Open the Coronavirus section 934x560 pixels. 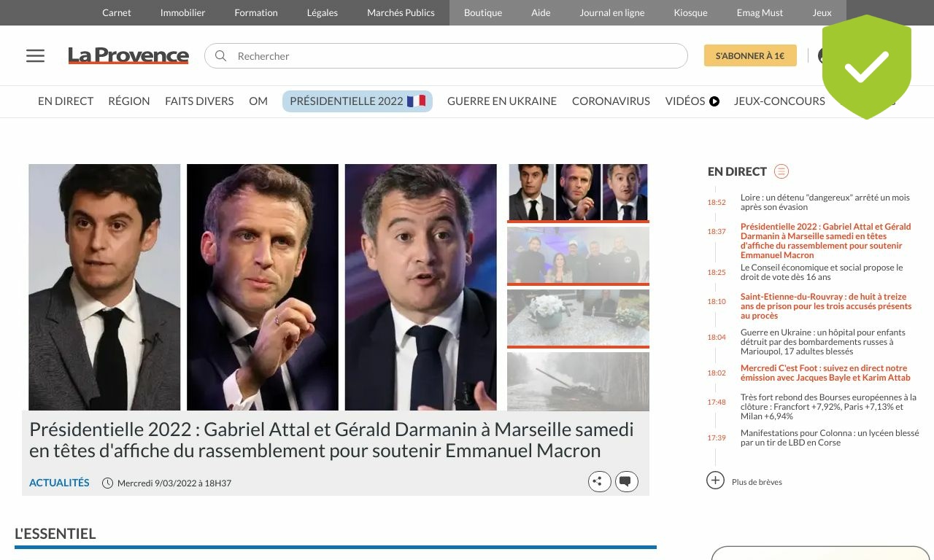tap(611, 101)
